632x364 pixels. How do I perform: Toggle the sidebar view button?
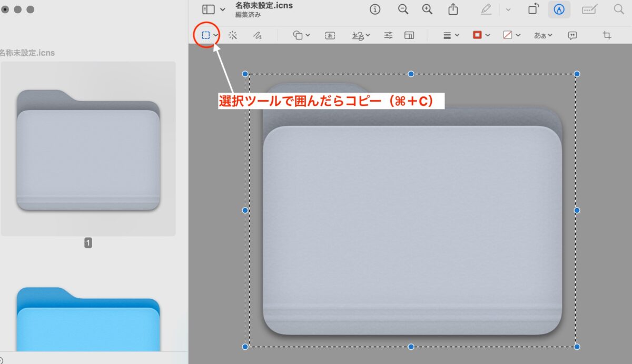[x=209, y=9]
